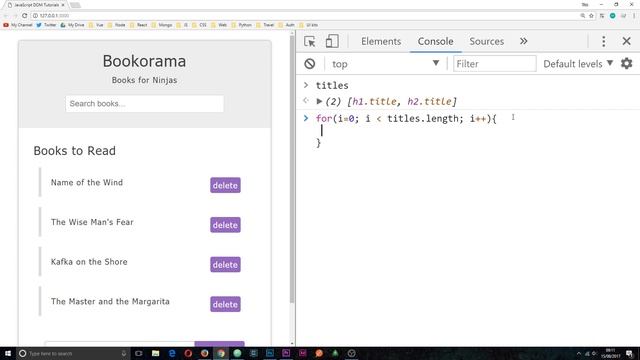Open the Photoshop taskbar icon

pos(270,353)
